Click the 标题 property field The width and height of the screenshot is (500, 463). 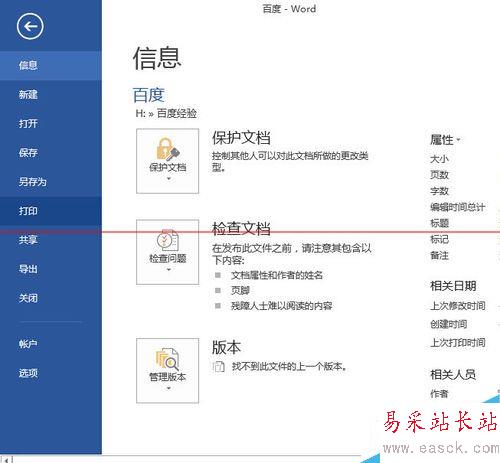click(439, 223)
